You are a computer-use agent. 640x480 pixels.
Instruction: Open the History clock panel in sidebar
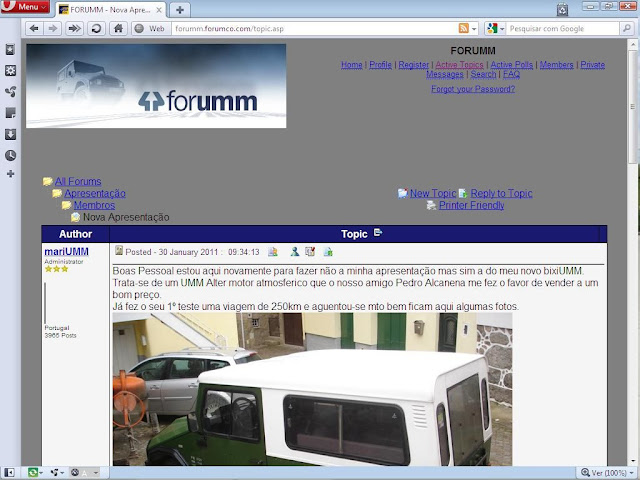pos(10,155)
